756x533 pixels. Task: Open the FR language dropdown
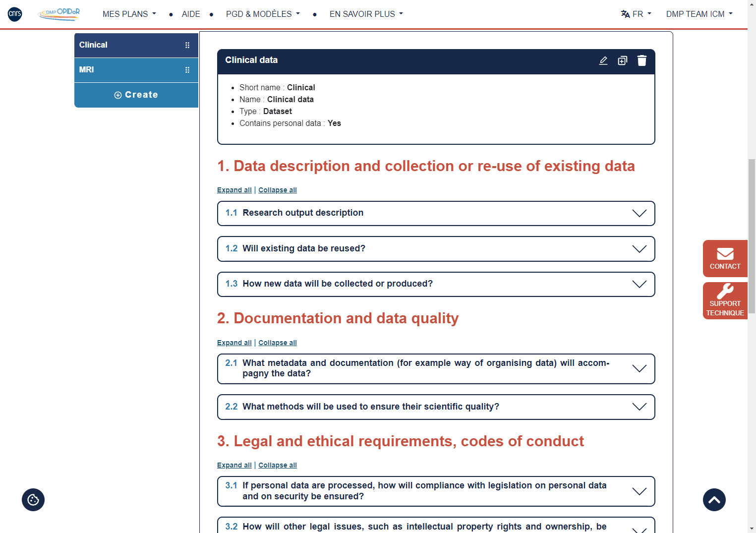636,14
